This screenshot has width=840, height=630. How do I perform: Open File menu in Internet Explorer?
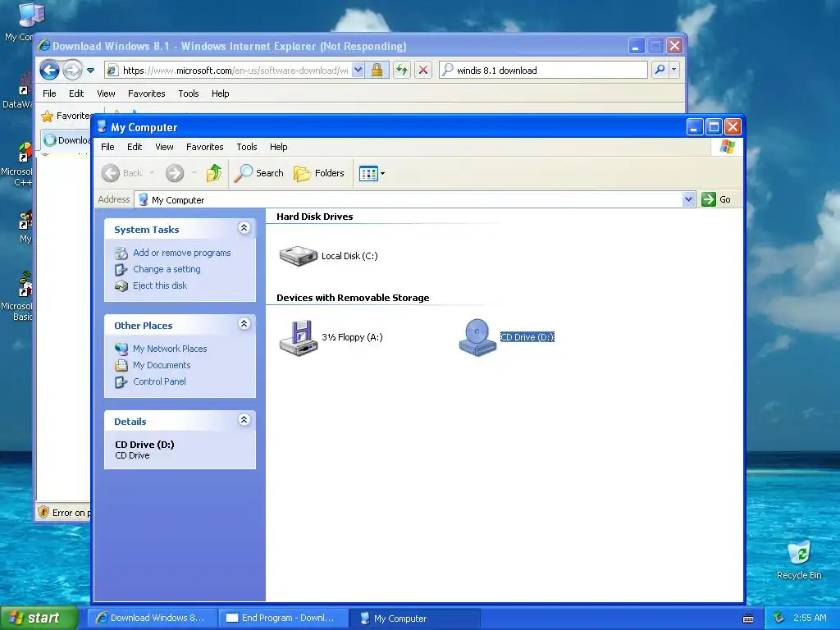(x=49, y=94)
